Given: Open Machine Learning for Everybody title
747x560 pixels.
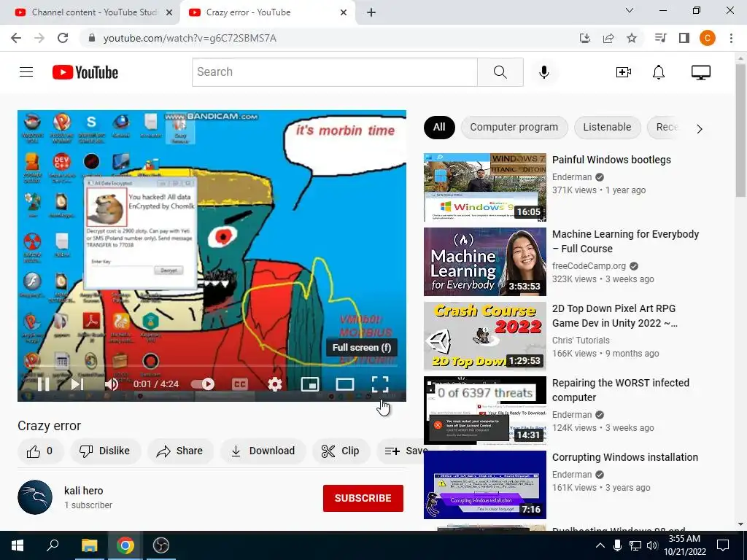Looking at the screenshot, I should pyautogui.click(x=625, y=241).
